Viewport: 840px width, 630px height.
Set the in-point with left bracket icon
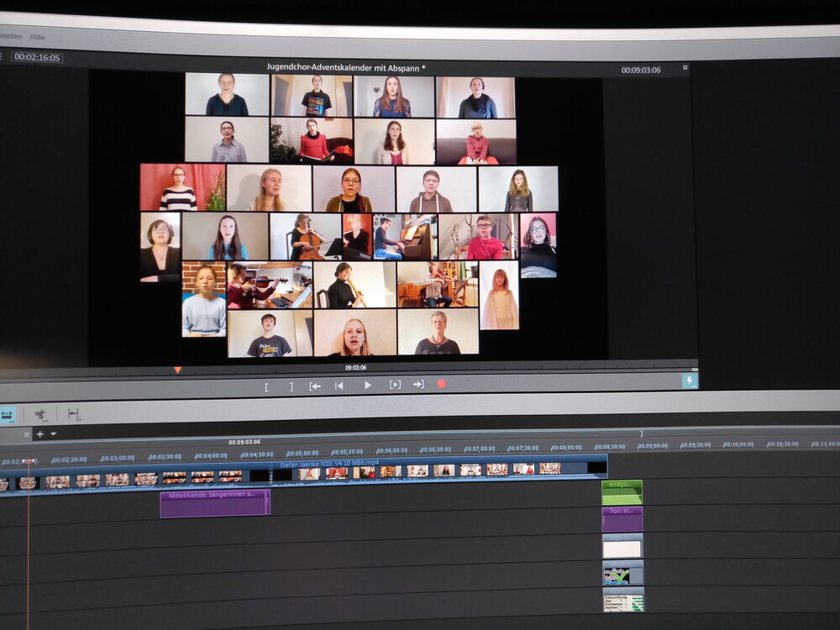(x=267, y=386)
